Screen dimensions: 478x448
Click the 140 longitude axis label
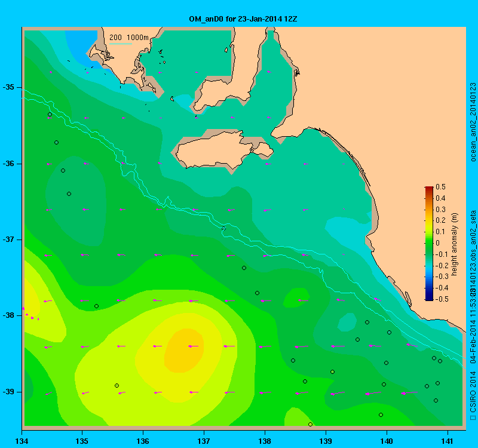tap(387, 441)
